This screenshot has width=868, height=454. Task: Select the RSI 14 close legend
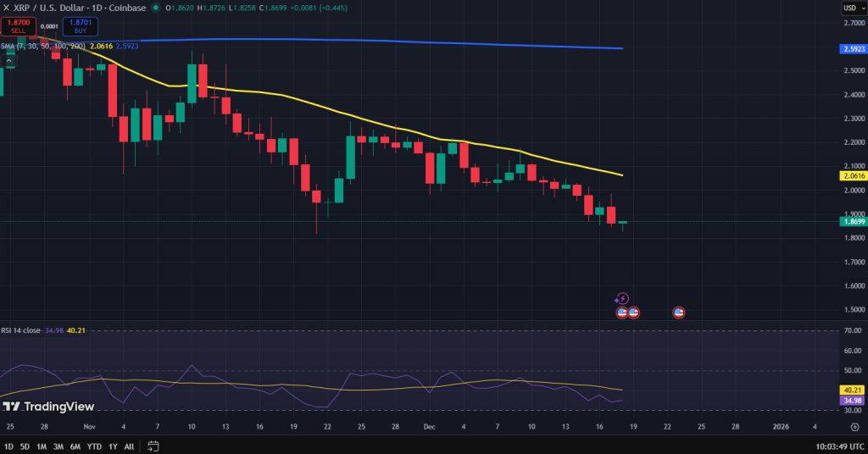point(20,330)
